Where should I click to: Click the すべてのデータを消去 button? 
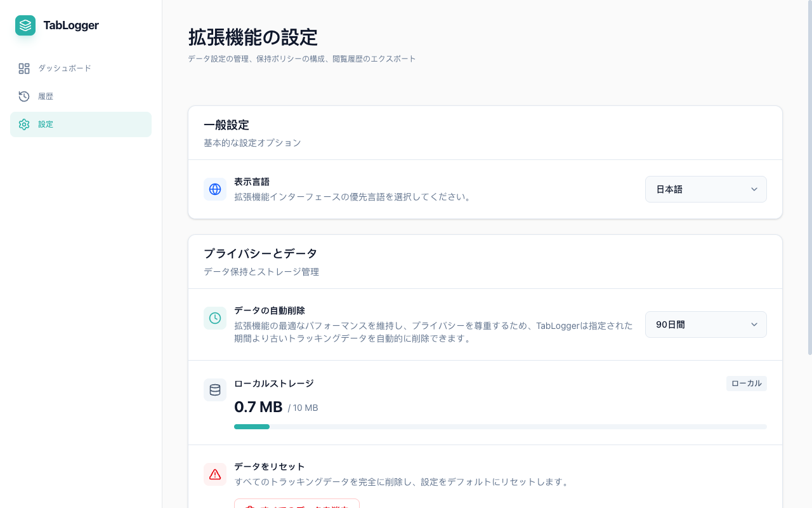(x=296, y=506)
